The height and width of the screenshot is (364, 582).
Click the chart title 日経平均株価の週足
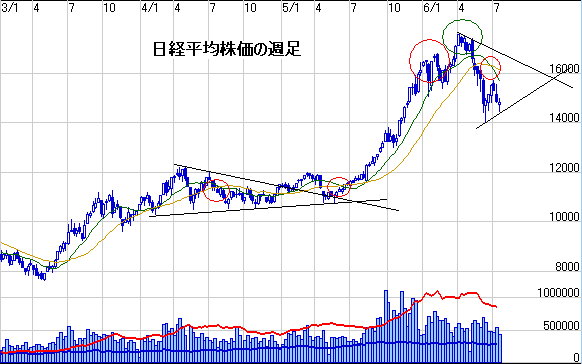(x=227, y=49)
